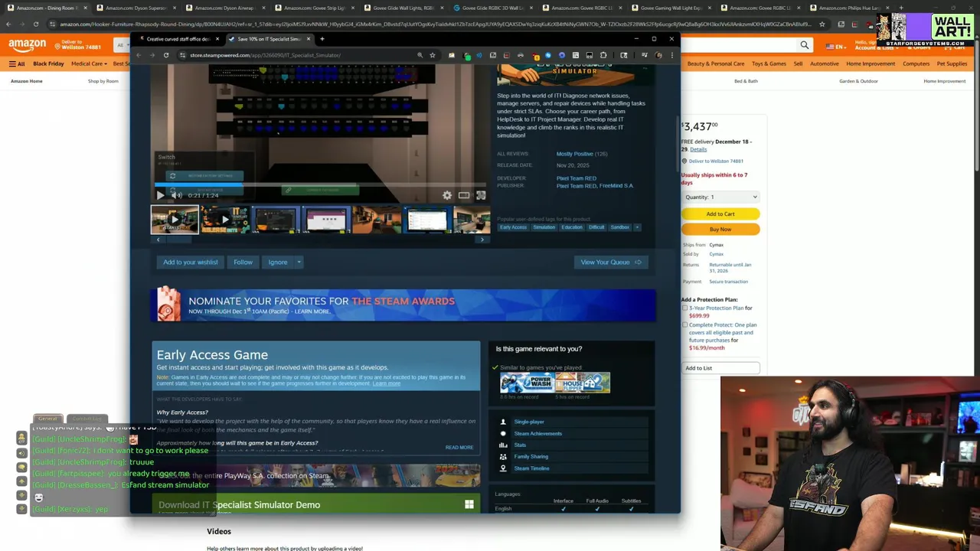
Task: Click the Steam Awards nomination banner
Action: (403, 305)
